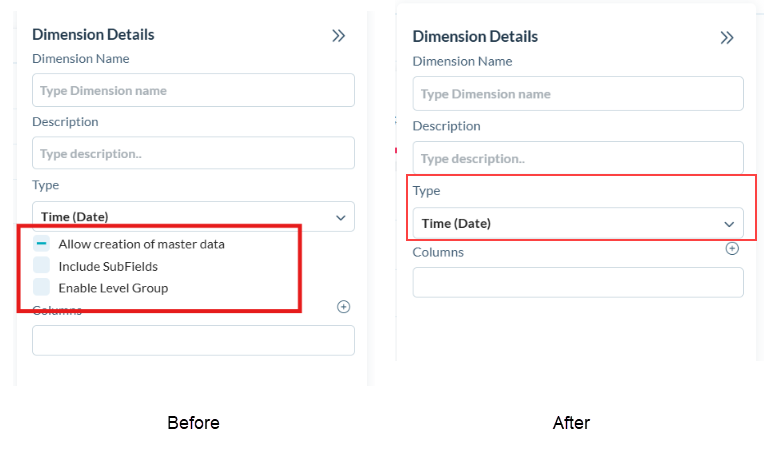Focus Dimension Name field in the After panel
This screenshot has height=451, width=764.
(578, 94)
